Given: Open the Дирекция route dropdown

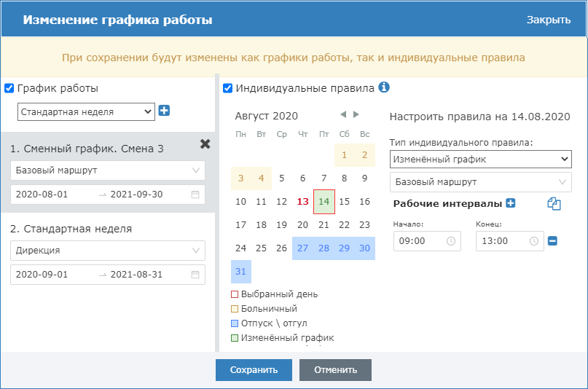Looking at the screenshot, I should point(108,251).
